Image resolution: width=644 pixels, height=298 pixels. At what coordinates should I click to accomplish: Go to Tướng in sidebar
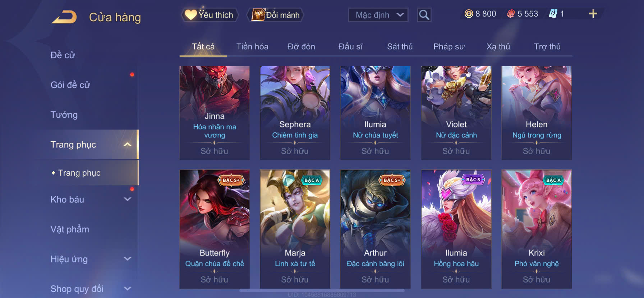[x=64, y=115]
